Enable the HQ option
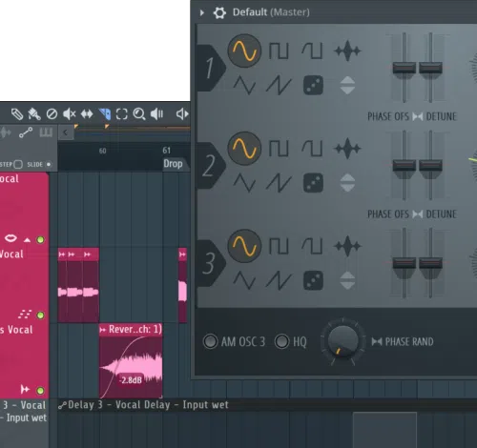Screen dimensions: 477x448 tap(281, 341)
